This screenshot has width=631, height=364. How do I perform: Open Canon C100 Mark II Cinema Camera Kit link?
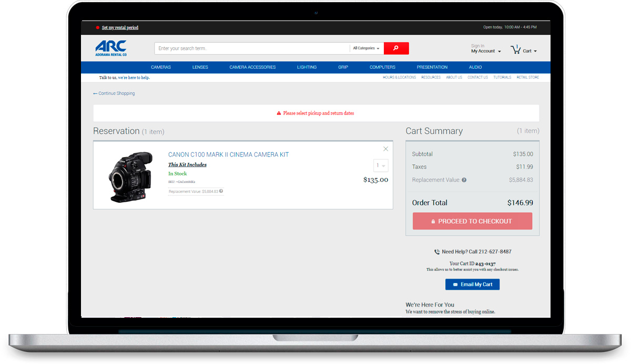[x=228, y=154]
